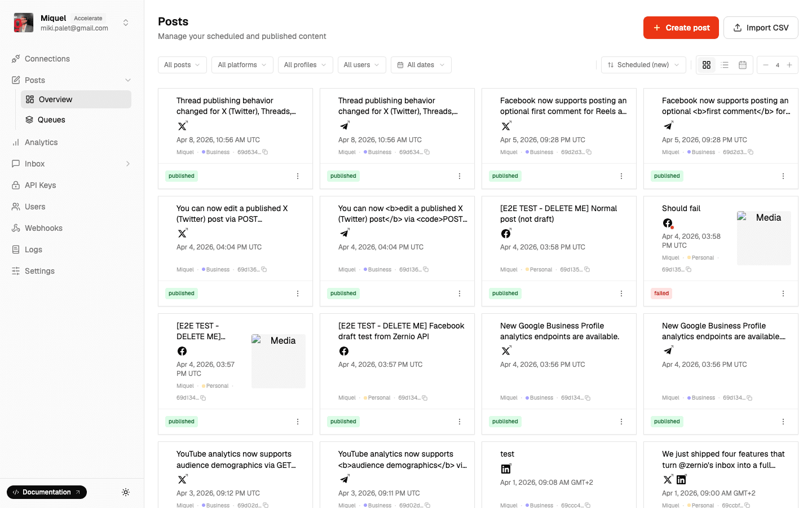Expand the Inbox sidebar item
This screenshot has height=508, width=812.
pos(128,164)
